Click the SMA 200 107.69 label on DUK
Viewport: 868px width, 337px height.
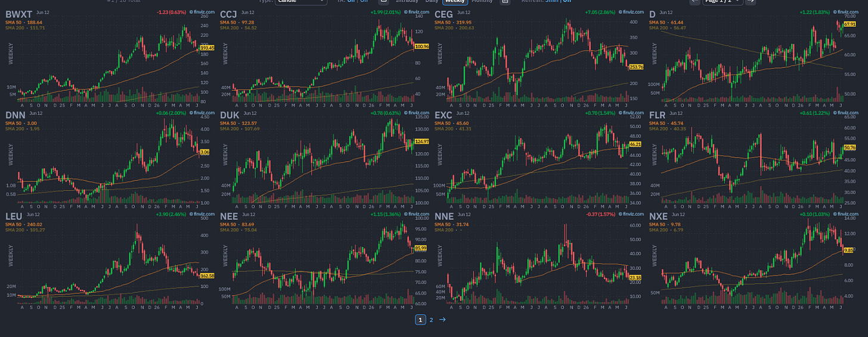pos(238,128)
